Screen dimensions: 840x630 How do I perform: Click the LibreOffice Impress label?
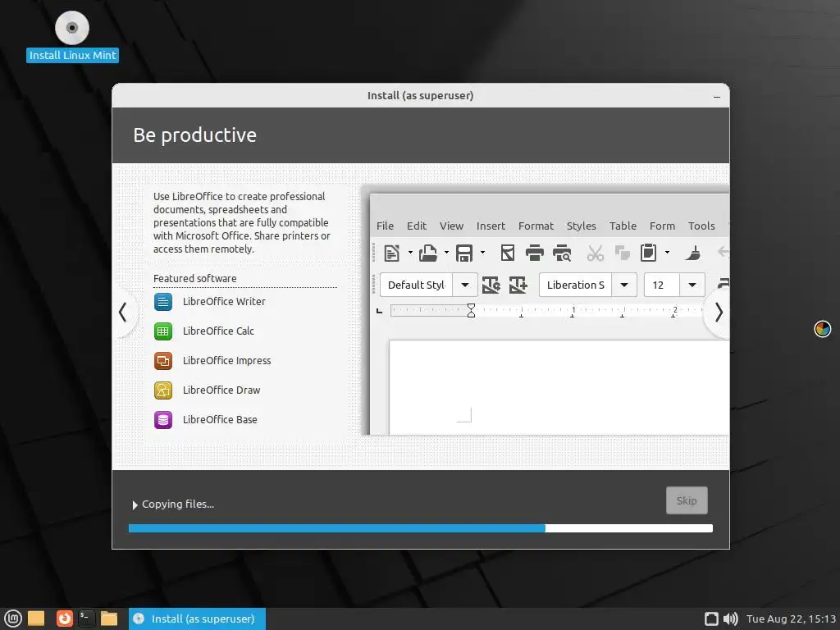tap(226, 361)
